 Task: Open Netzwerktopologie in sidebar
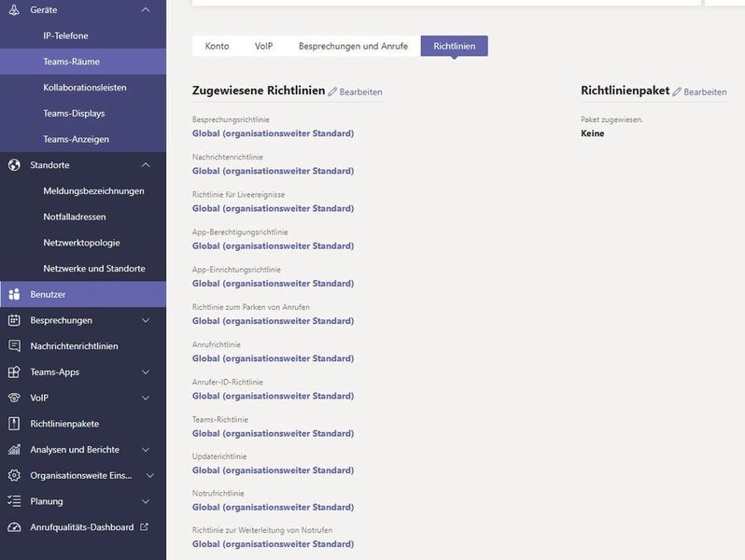pyautogui.click(x=81, y=243)
